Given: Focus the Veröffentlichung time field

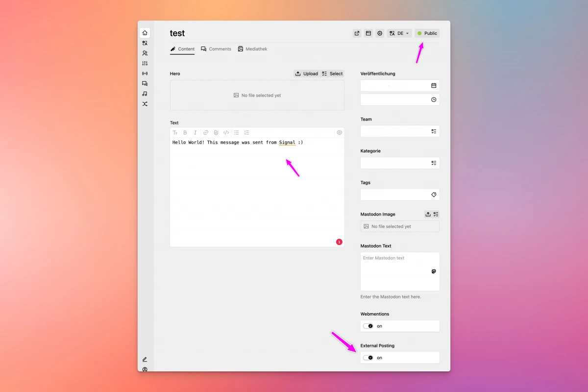Looking at the screenshot, I should click(400, 99).
